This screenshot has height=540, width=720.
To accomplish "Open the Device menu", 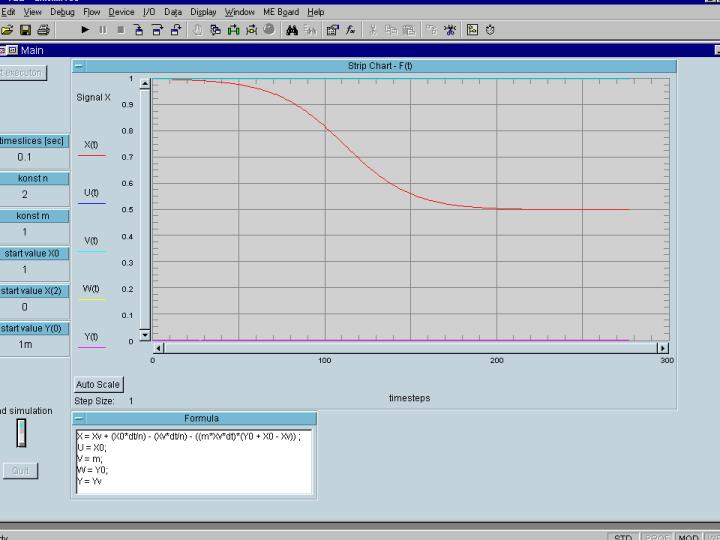I will coord(121,12).
